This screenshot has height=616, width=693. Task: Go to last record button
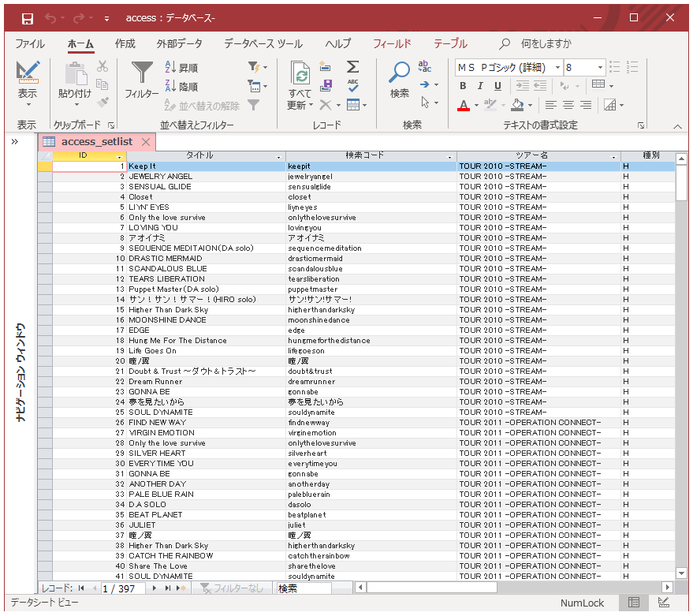(167, 588)
